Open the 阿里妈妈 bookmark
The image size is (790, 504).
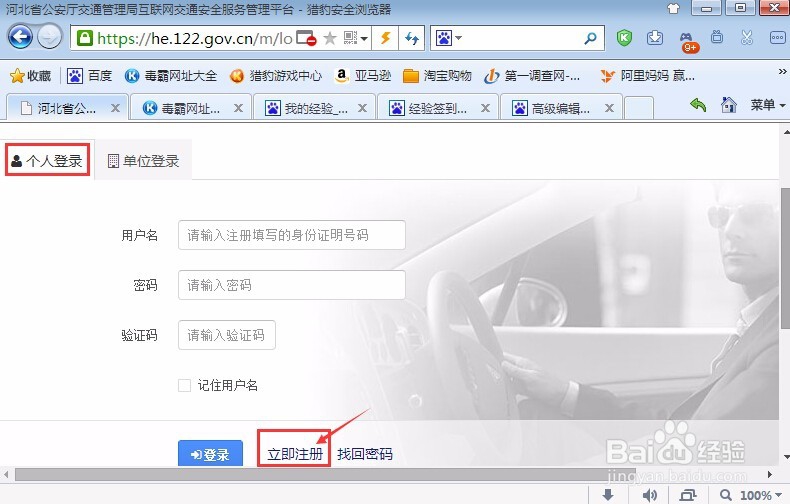click(647, 76)
